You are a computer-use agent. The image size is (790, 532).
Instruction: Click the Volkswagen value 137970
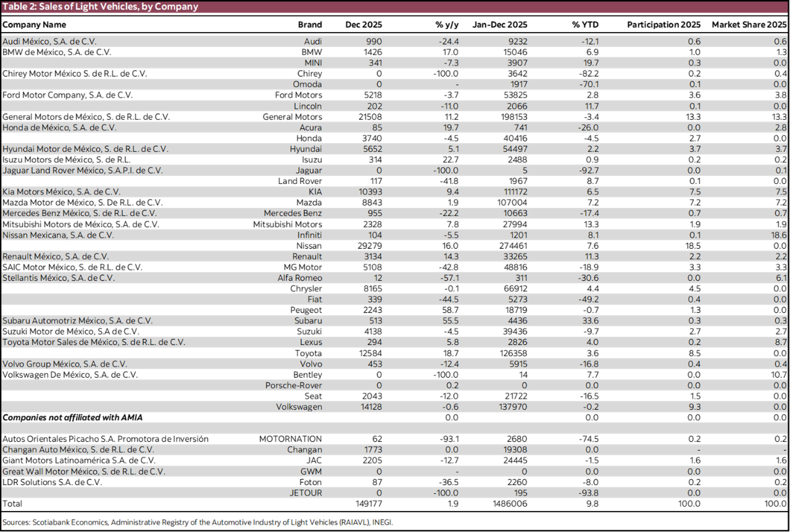513,407
